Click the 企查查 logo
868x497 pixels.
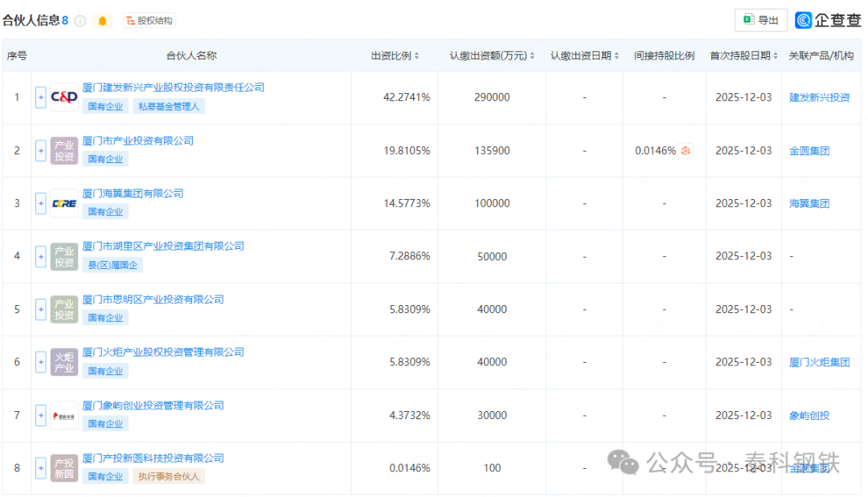[x=828, y=20]
